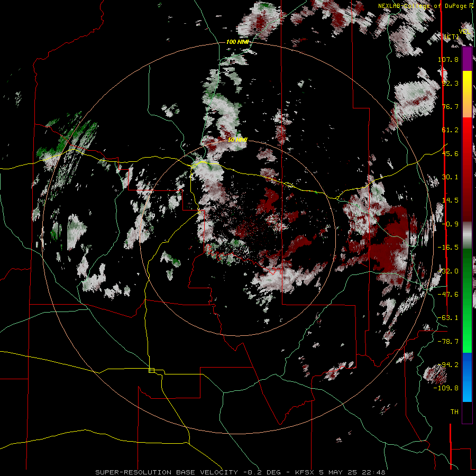Select the -109.8 velocity scale value
Image resolution: width=476 pixels, height=476 pixels.
click(x=446, y=388)
